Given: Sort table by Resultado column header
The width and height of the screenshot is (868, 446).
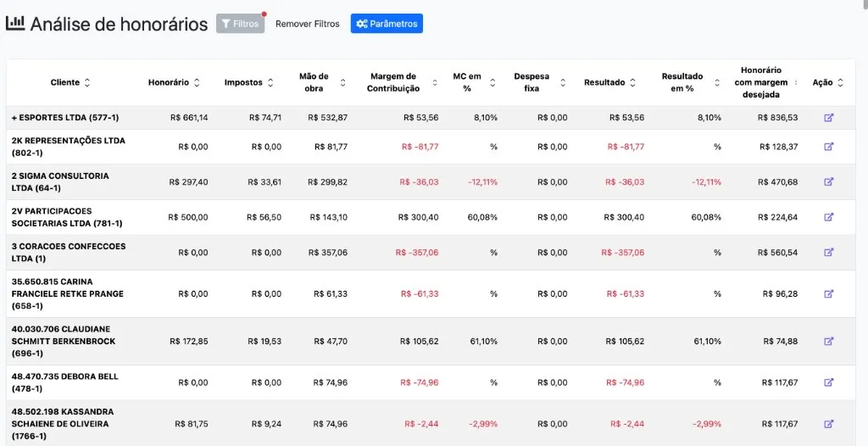Looking at the screenshot, I should coord(632,82).
